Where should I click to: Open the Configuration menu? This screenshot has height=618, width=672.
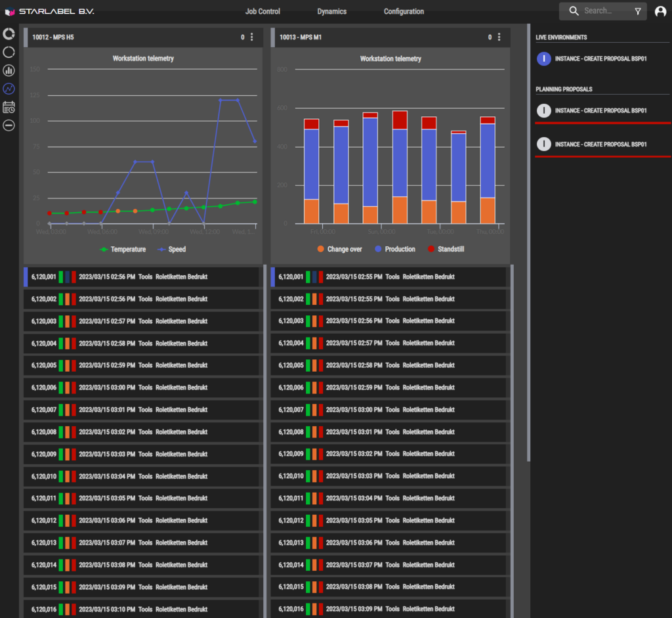pyautogui.click(x=404, y=12)
